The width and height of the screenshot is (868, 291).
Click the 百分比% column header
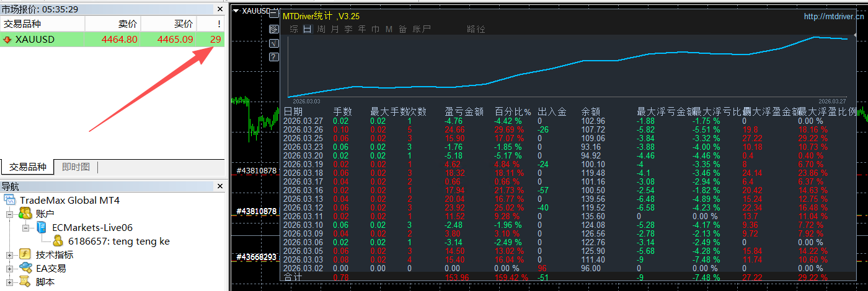click(513, 111)
